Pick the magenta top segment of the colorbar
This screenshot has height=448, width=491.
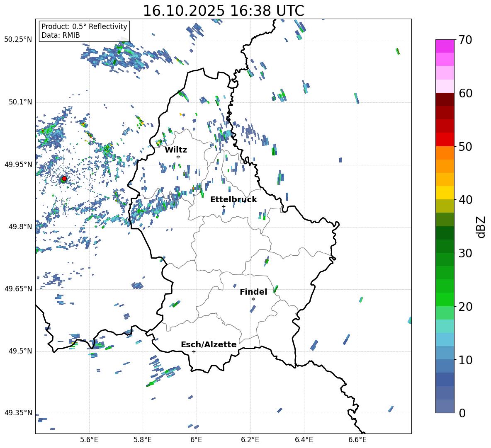pyautogui.click(x=445, y=46)
